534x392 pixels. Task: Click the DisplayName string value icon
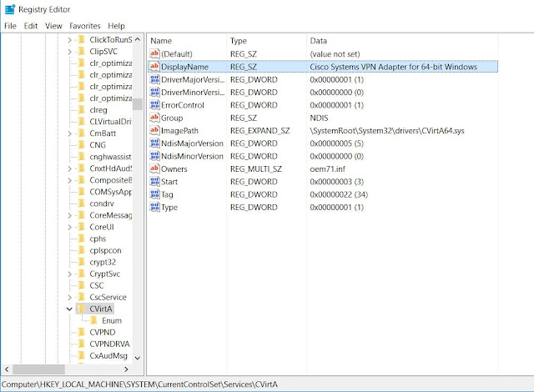tap(154, 67)
